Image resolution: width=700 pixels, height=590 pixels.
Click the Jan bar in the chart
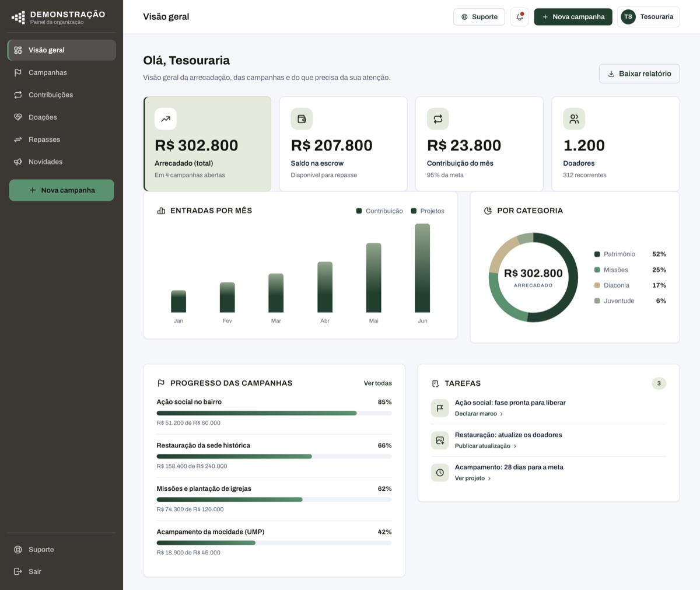[178, 301]
